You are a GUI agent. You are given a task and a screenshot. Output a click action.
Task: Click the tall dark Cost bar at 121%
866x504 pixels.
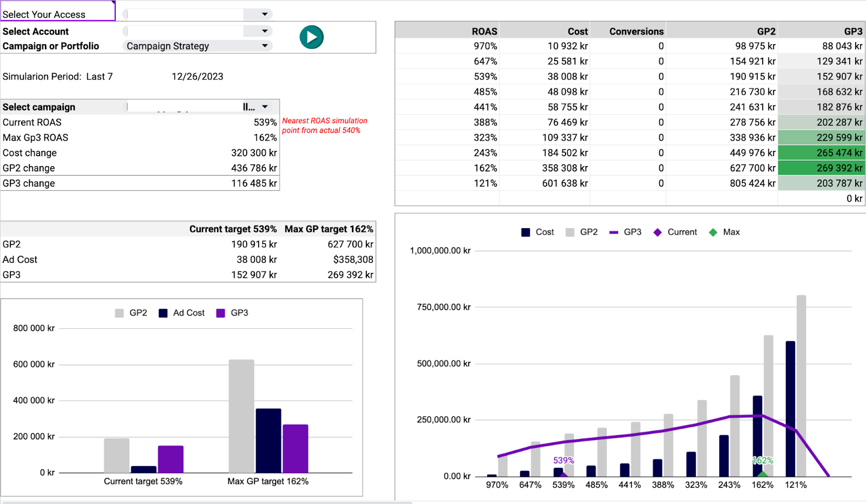click(790, 409)
